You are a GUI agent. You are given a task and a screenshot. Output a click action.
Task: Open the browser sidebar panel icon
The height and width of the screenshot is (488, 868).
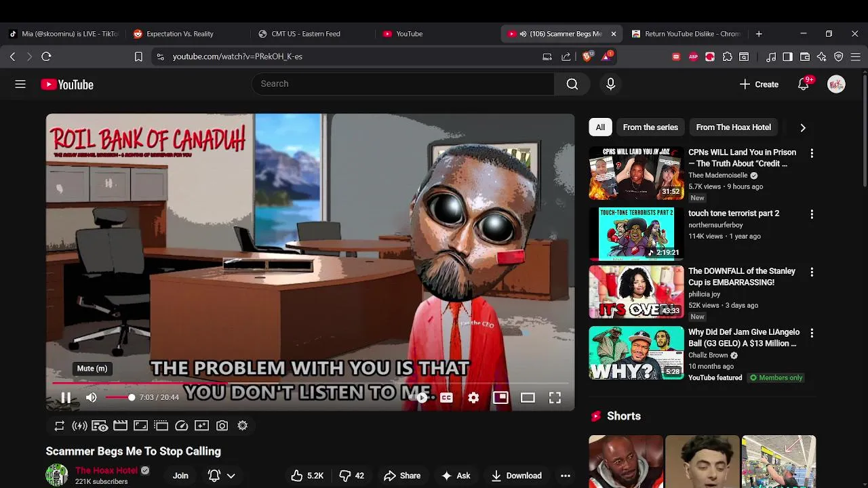787,57
